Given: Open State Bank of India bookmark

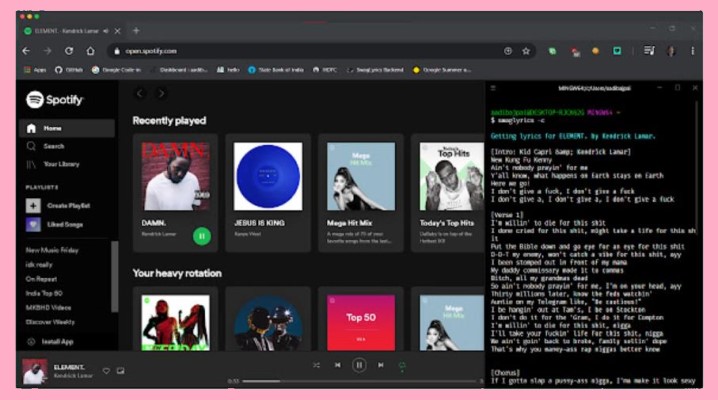Looking at the screenshot, I should (x=276, y=70).
